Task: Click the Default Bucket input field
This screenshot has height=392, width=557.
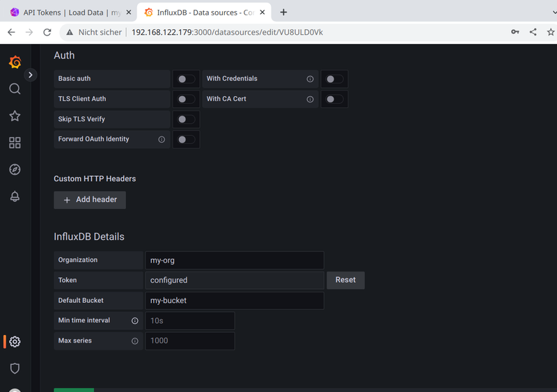Action: 235,300
